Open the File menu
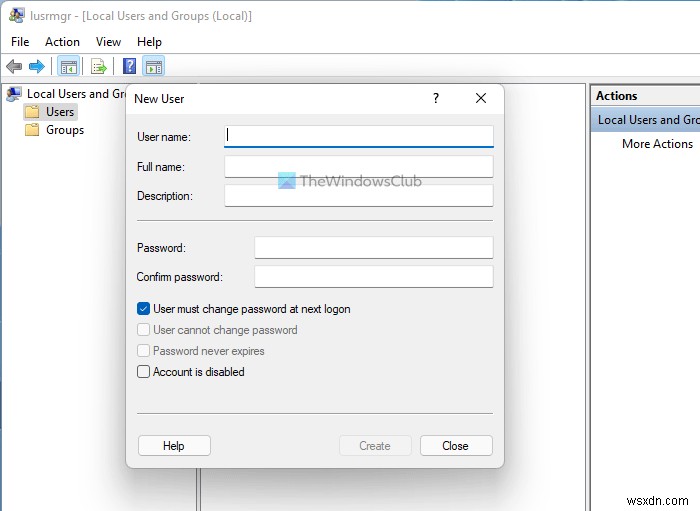Viewport: 700px width, 511px height. [x=20, y=42]
